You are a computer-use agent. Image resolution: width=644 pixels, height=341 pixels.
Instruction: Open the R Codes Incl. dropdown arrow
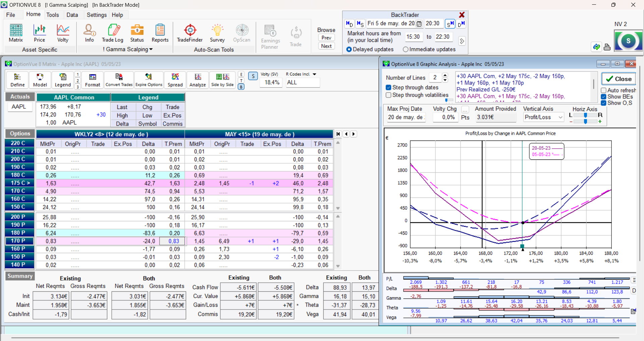click(314, 74)
